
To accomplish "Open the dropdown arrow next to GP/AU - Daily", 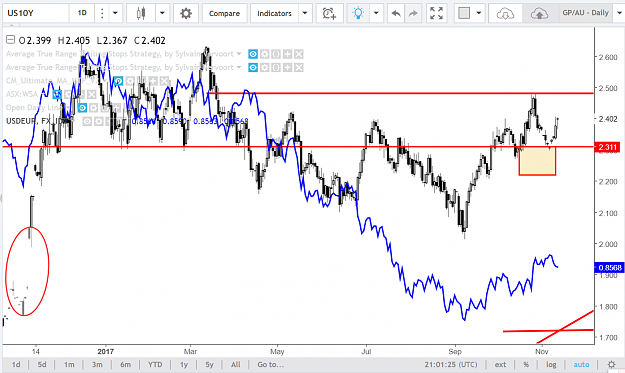I will pos(619,14).
